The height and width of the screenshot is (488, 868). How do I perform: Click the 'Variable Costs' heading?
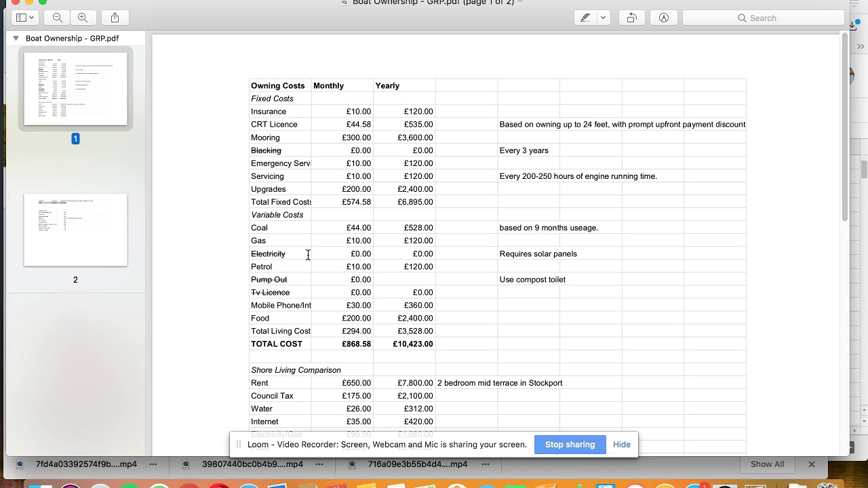click(277, 215)
